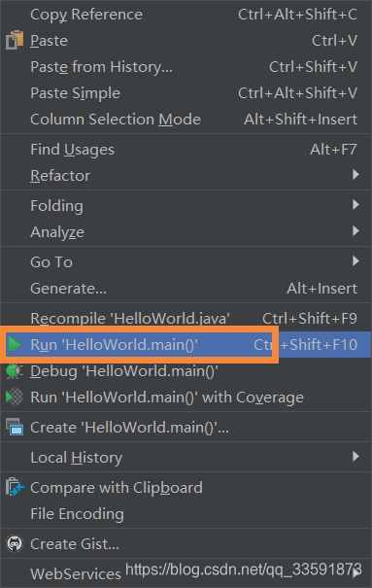Select Recompile 'HelloWorld.java' entry

(x=186, y=318)
